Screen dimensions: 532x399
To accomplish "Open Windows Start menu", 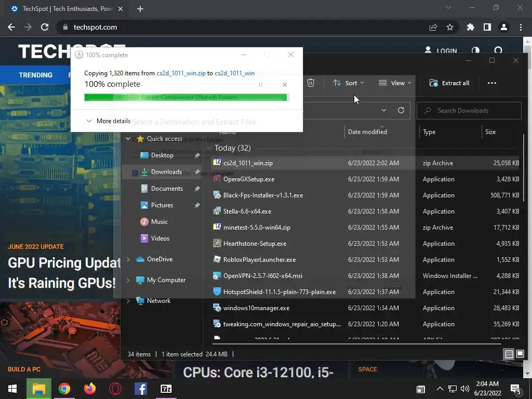I will click(x=12, y=389).
